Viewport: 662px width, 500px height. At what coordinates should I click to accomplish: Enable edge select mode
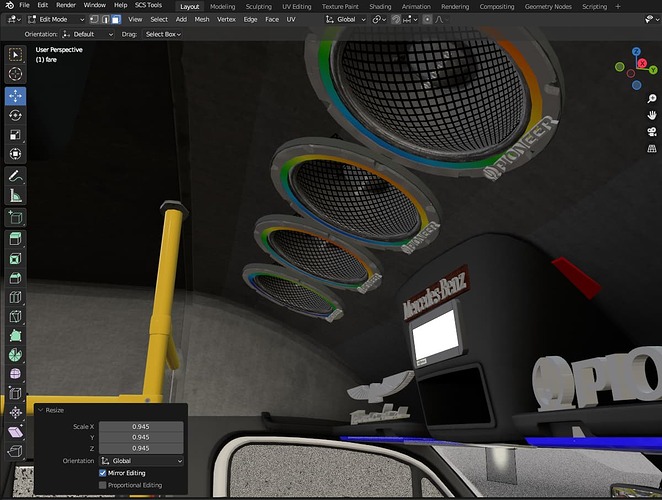pos(105,19)
